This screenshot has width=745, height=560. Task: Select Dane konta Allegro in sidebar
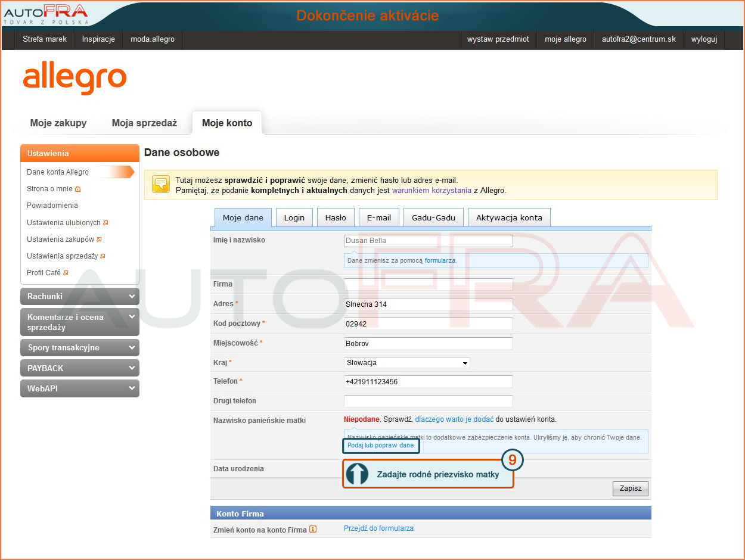(x=58, y=172)
